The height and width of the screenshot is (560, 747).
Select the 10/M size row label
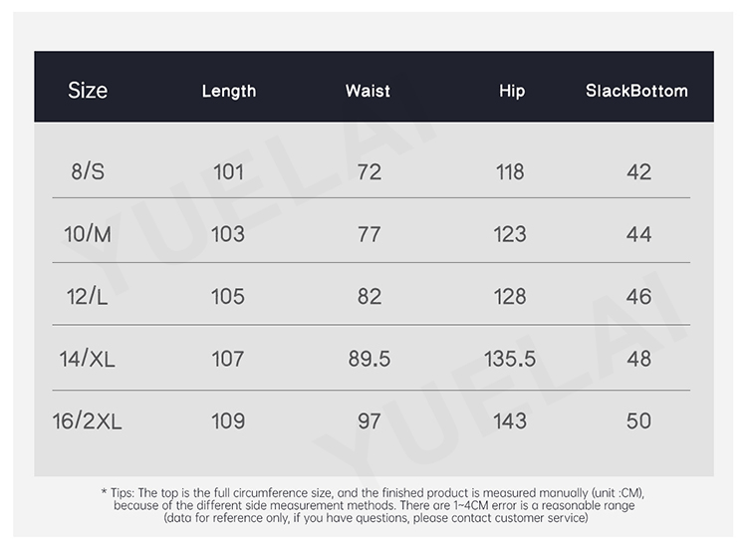coord(88,234)
